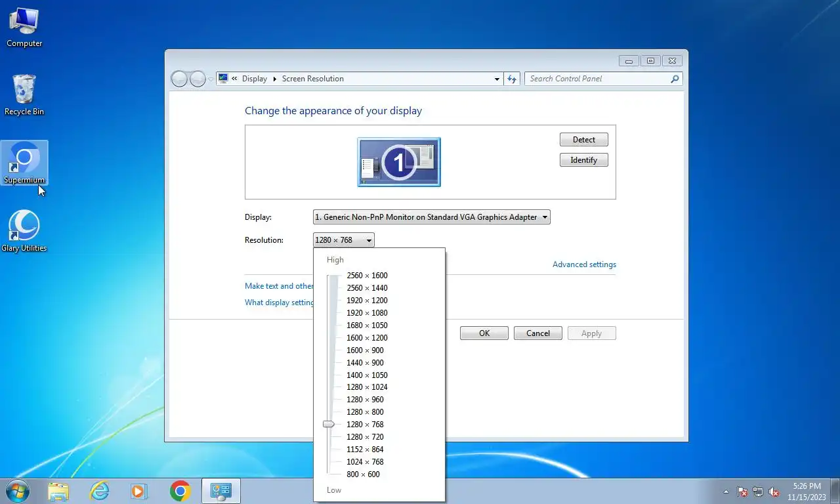Choose 1600 × 900 resolution
Viewport: 840px width, 504px height.
(365, 350)
